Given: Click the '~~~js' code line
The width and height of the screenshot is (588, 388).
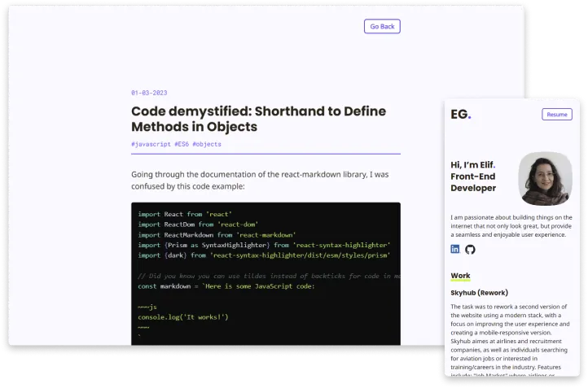Looking at the screenshot, I should pyautogui.click(x=147, y=307).
